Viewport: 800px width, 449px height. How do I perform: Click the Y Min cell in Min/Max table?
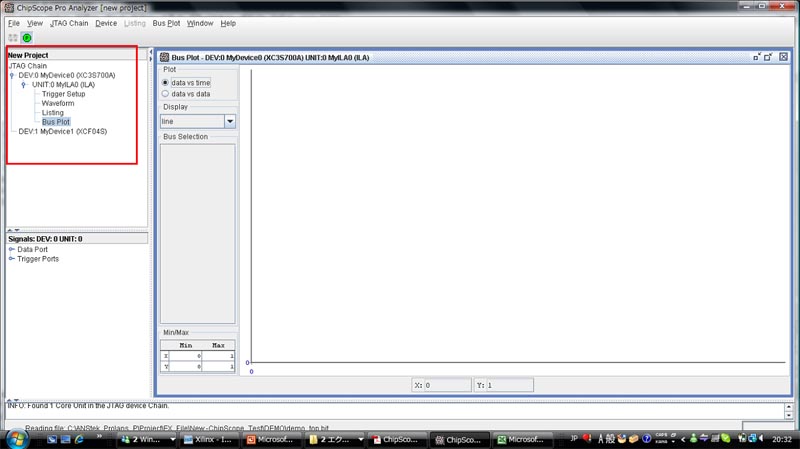click(186, 367)
